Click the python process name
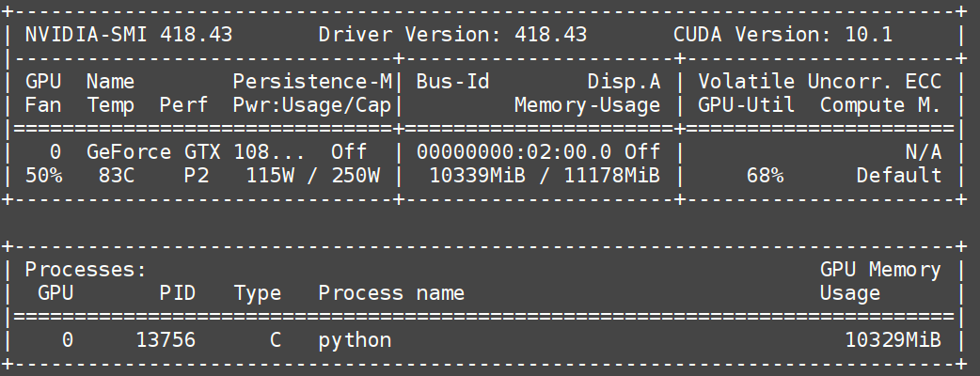 coord(355,339)
